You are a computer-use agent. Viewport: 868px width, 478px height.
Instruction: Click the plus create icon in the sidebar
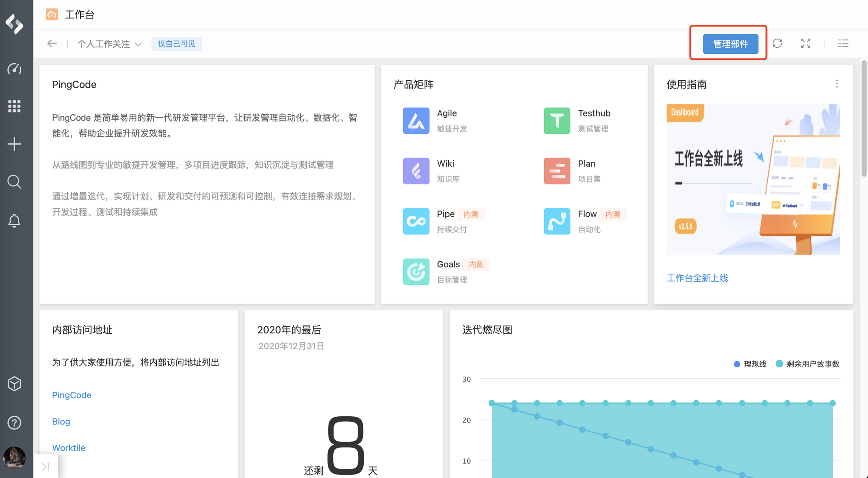[x=14, y=144]
